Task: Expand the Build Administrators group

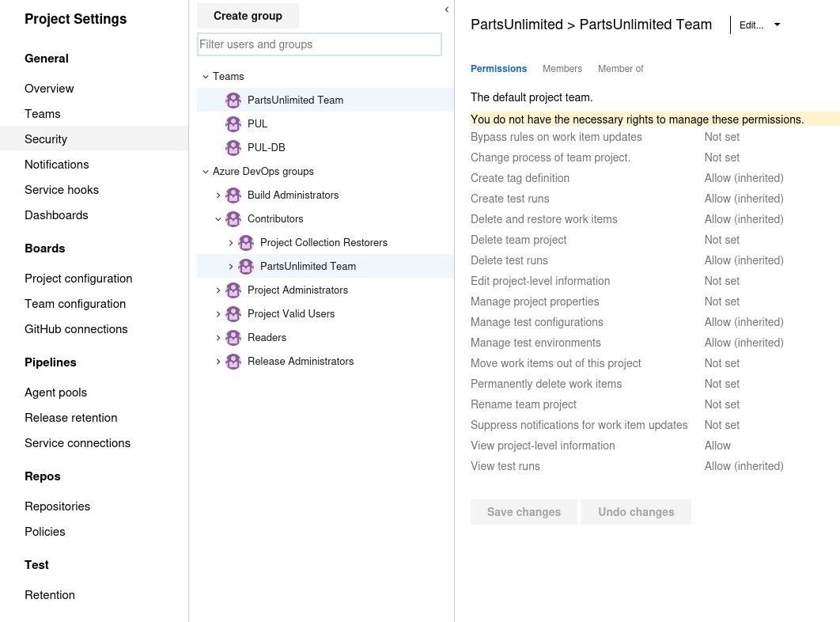Action: 218,195
